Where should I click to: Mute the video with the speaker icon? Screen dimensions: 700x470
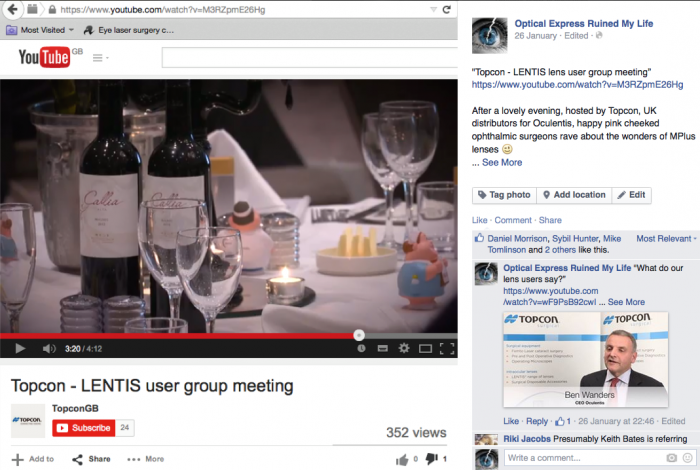point(49,348)
